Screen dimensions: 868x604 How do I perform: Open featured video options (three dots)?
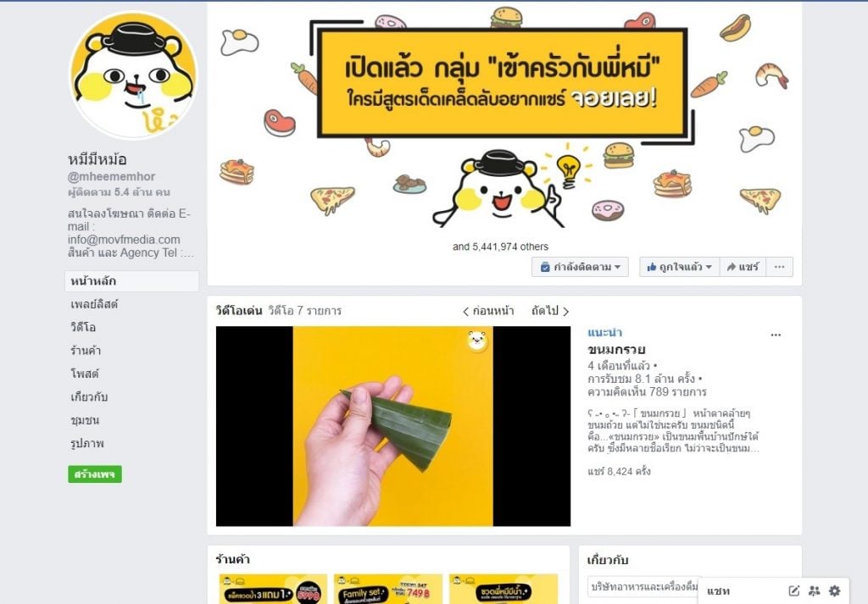[776, 335]
